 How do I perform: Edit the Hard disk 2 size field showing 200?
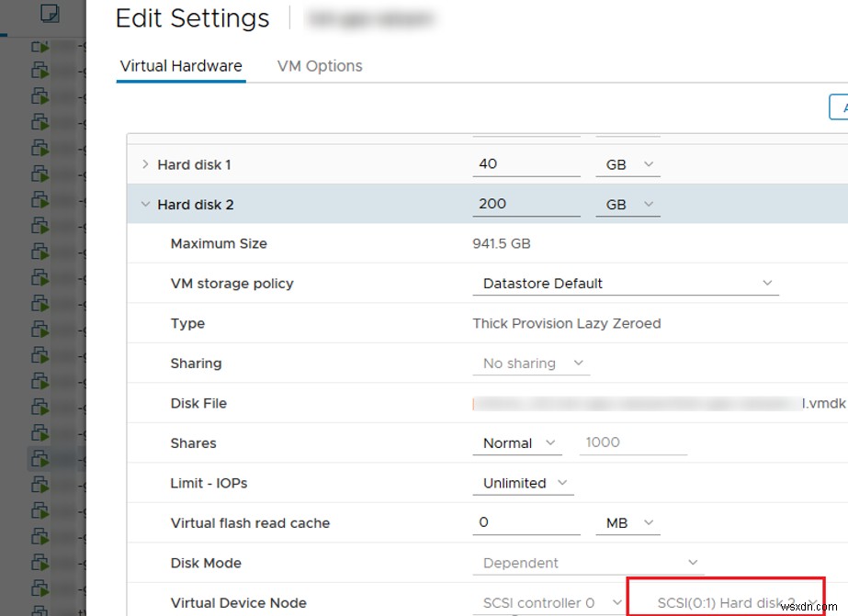pyautogui.click(x=526, y=202)
